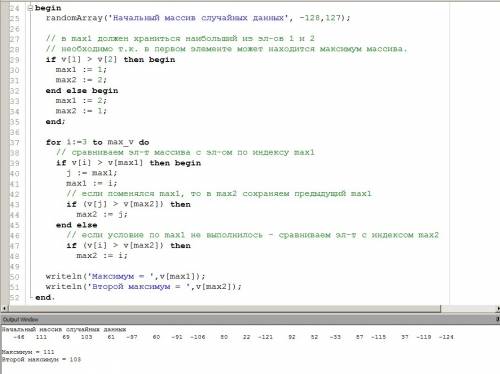This screenshot has height=374, width=500.
Task: Click the line 'if v[1] > v[2] then begin'
Action: pyautogui.click(x=110, y=60)
